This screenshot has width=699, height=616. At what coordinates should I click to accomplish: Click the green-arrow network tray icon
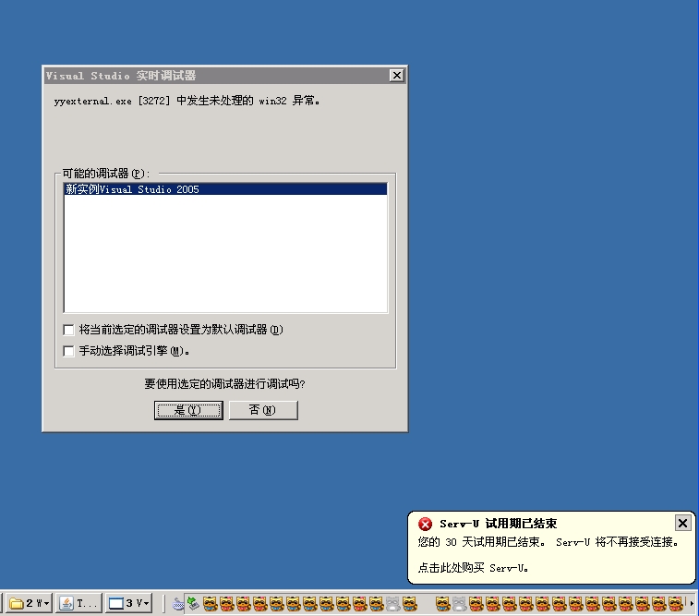[193, 603]
